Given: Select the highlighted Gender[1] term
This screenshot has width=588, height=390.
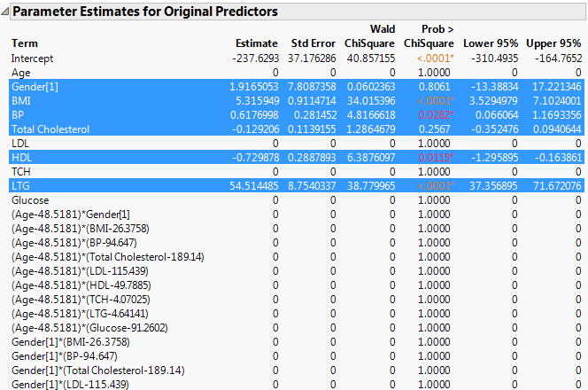Looking at the screenshot, I should 35,87.
